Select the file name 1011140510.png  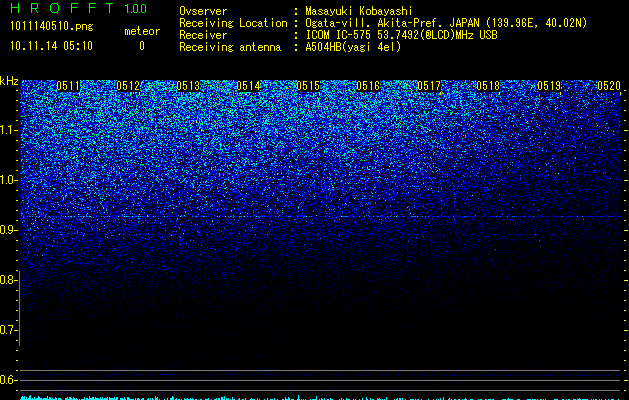coord(52,27)
